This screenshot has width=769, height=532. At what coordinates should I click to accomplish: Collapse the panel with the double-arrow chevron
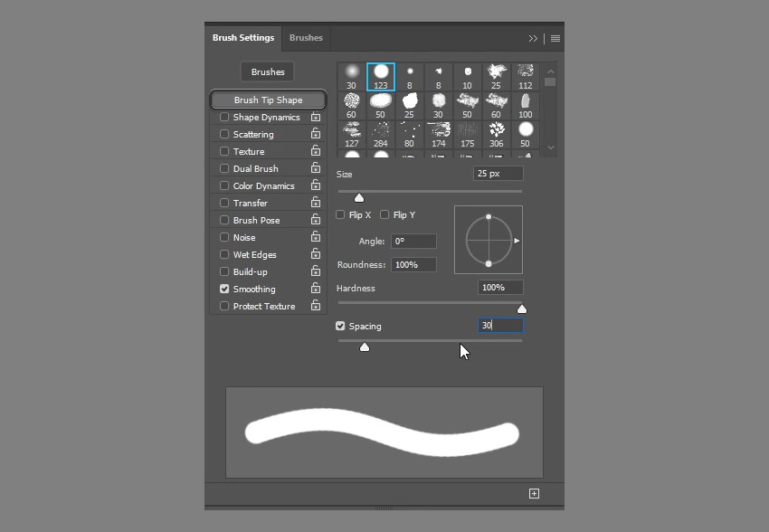[534, 38]
